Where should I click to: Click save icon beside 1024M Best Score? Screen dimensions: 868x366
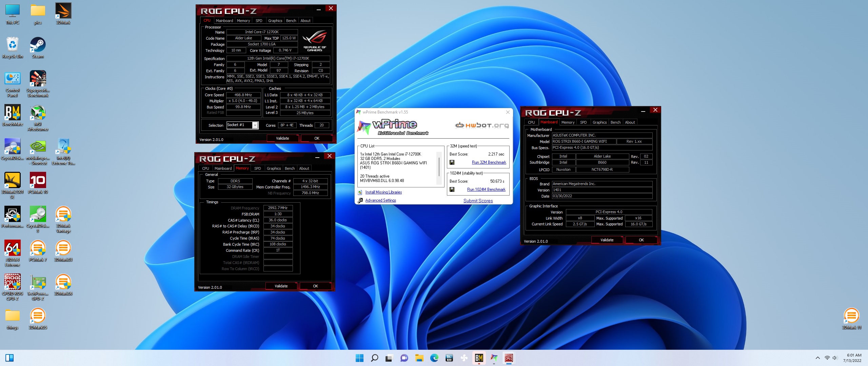click(x=452, y=189)
